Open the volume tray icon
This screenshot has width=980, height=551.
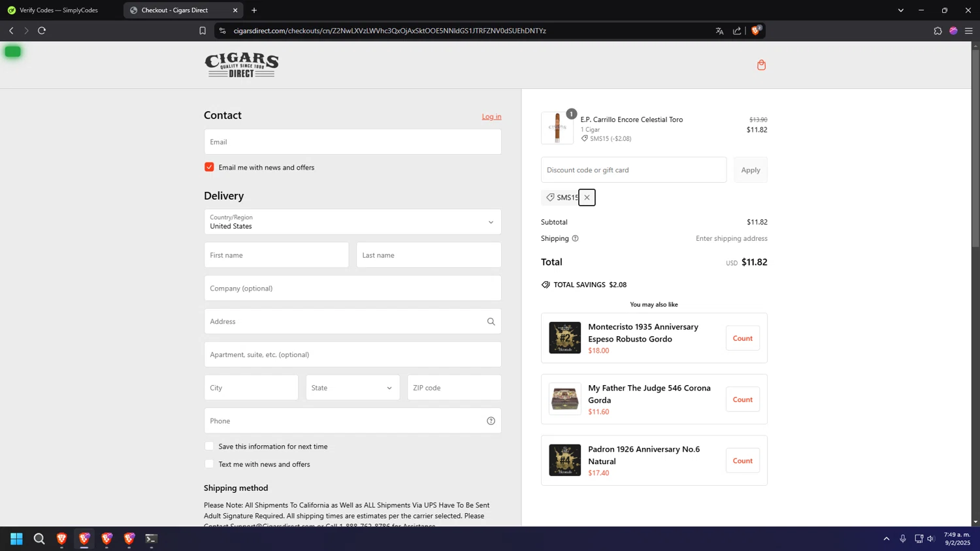tap(931, 539)
